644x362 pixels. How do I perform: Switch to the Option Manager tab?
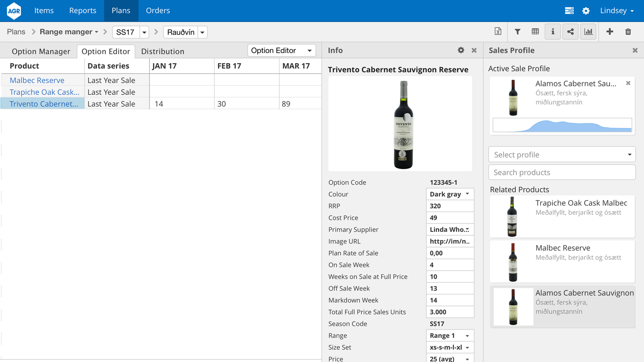click(41, 51)
